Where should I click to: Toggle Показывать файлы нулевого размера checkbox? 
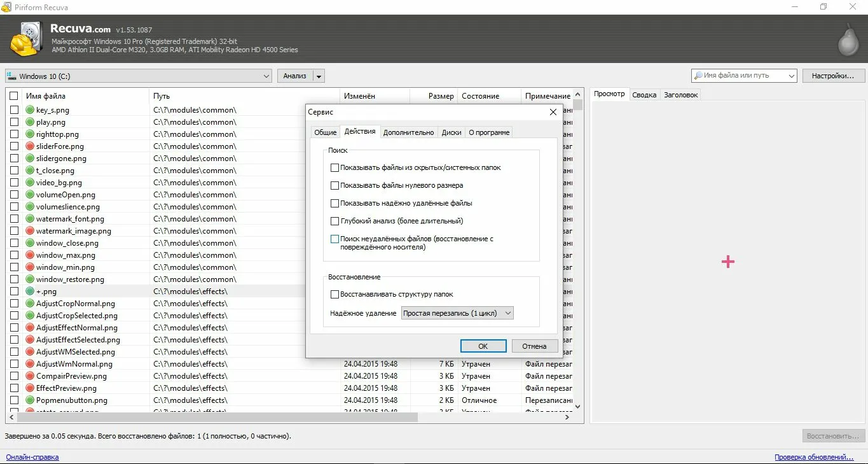(x=334, y=186)
